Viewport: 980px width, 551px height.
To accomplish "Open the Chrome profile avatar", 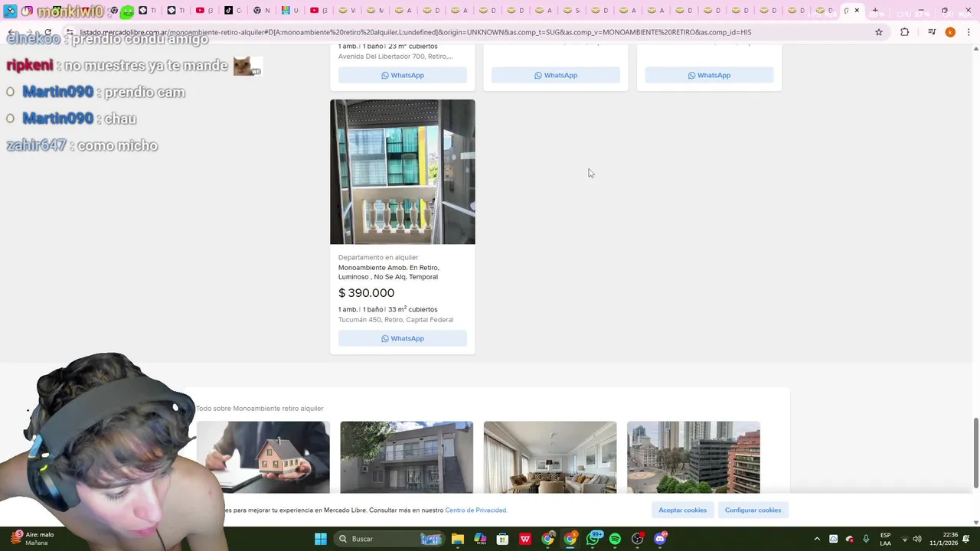I will tap(950, 32).
